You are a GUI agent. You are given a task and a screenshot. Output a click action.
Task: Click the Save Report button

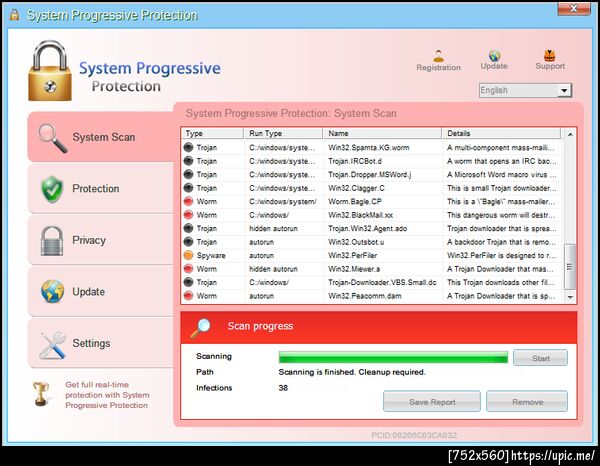pyautogui.click(x=432, y=401)
